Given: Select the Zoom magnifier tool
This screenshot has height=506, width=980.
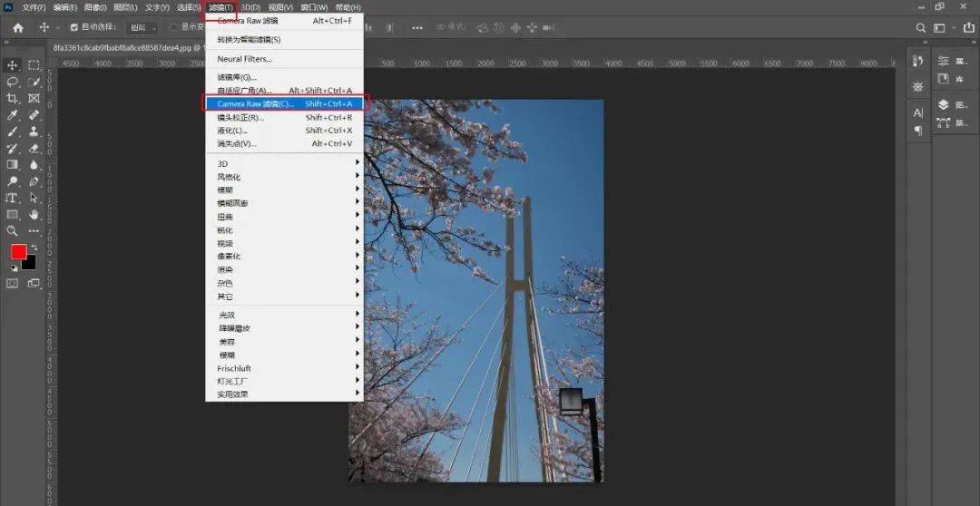Looking at the screenshot, I should click(x=12, y=230).
